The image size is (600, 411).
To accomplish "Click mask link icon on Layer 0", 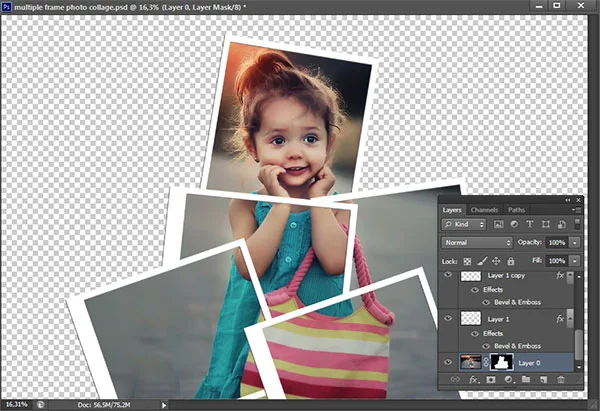I will click(x=486, y=362).
